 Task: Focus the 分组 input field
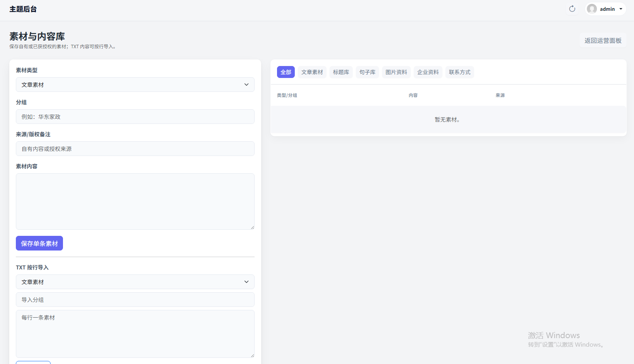135,117
